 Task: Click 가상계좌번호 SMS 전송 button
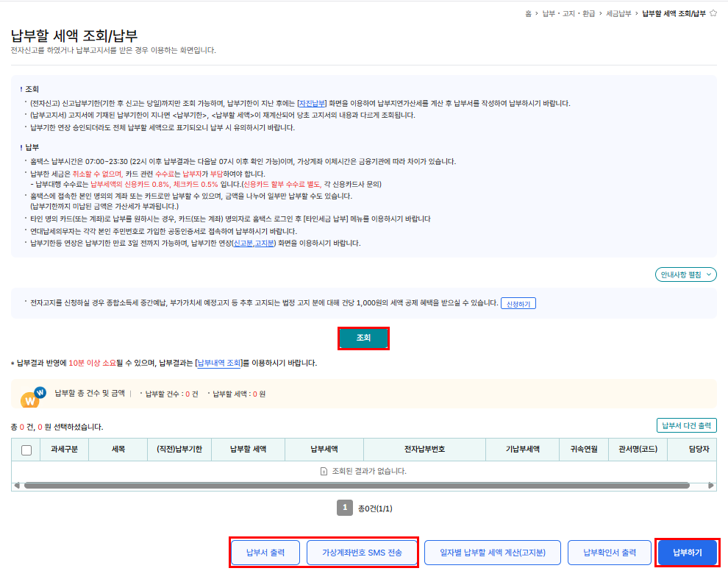[362, 553]
